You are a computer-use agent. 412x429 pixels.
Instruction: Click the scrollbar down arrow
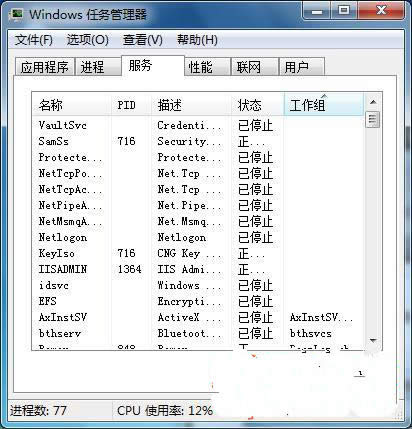[x=373, y=341]
